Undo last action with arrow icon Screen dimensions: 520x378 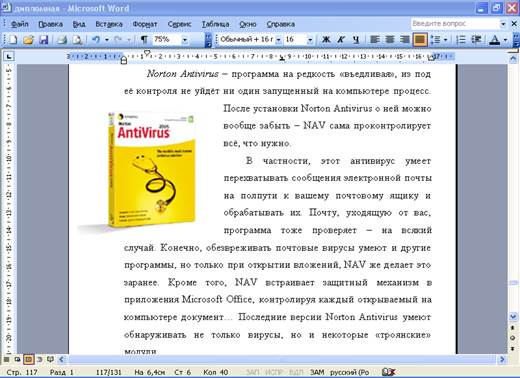pos(96,40)
